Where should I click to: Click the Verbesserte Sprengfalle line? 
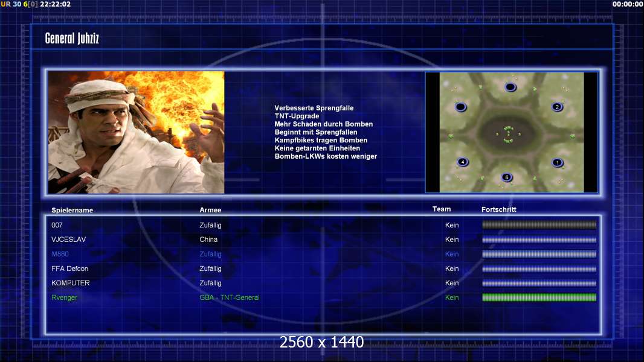(x=314, y=108)
